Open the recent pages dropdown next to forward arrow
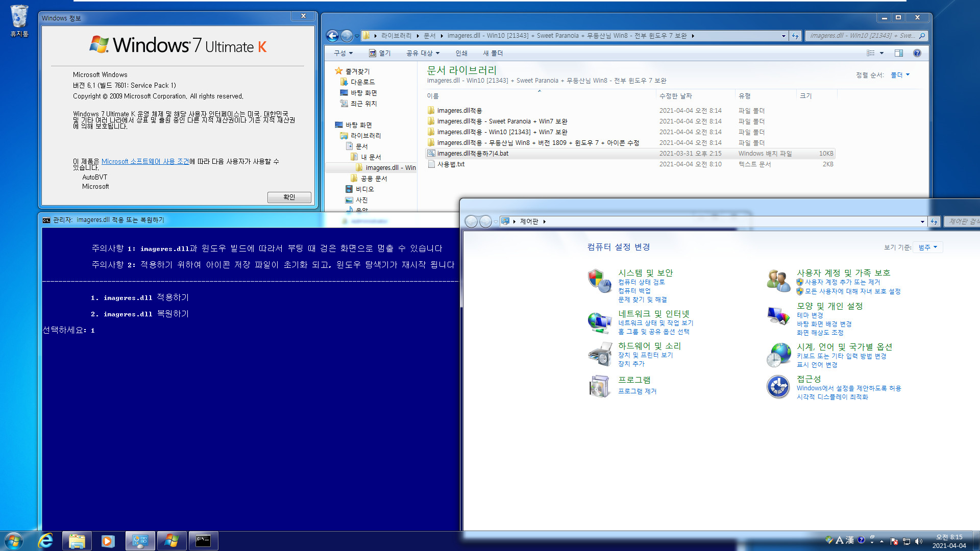 357,36
